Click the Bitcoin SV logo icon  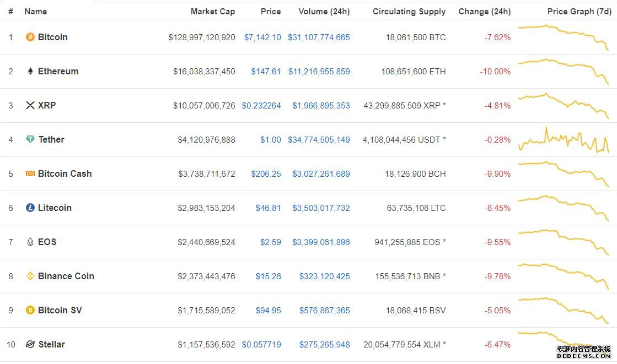click(30, 311)
